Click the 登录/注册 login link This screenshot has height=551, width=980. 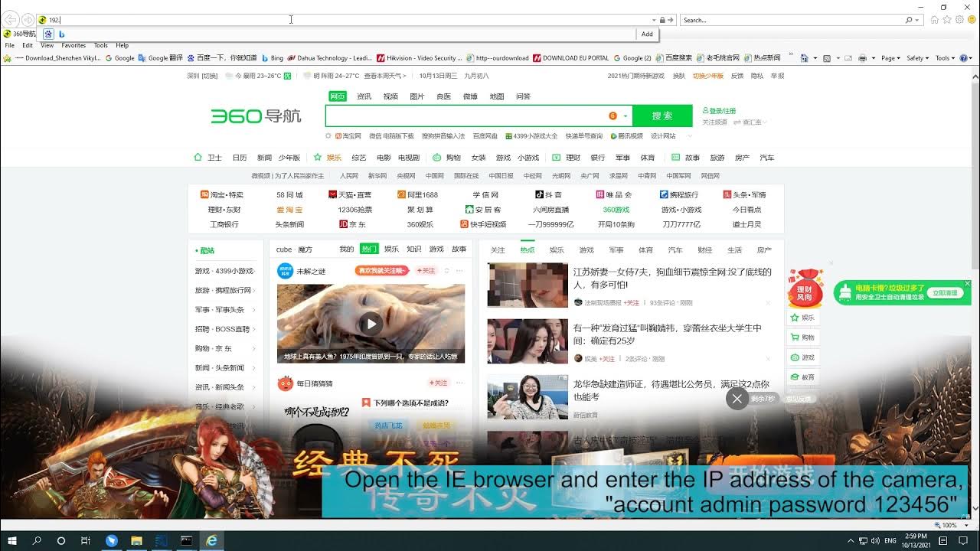719,111
